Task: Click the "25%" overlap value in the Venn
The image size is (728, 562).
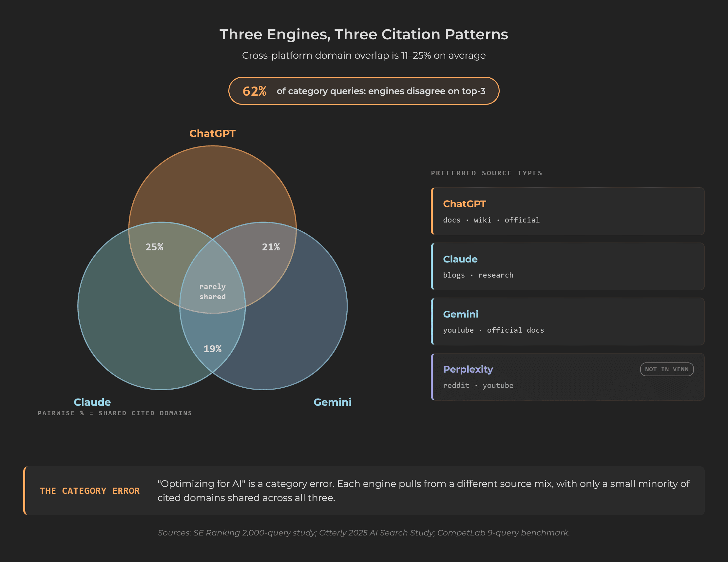Action: click(x=154, y=247)
